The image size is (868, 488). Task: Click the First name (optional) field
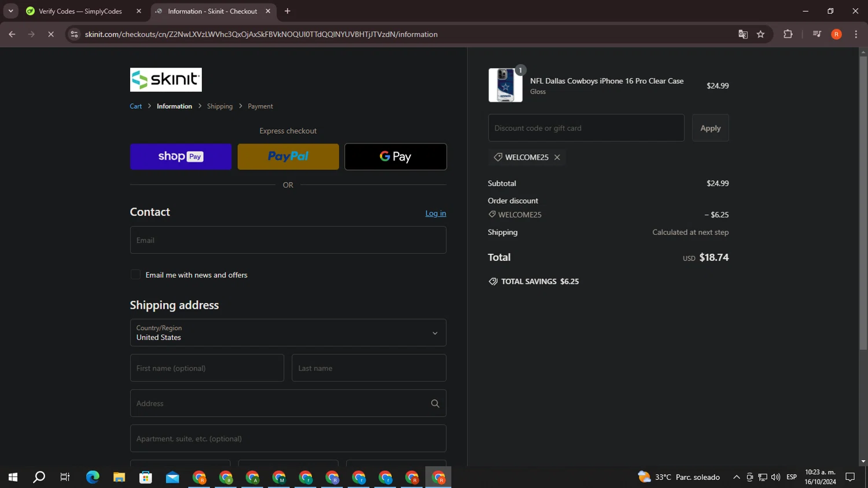(x=207, y=368)
